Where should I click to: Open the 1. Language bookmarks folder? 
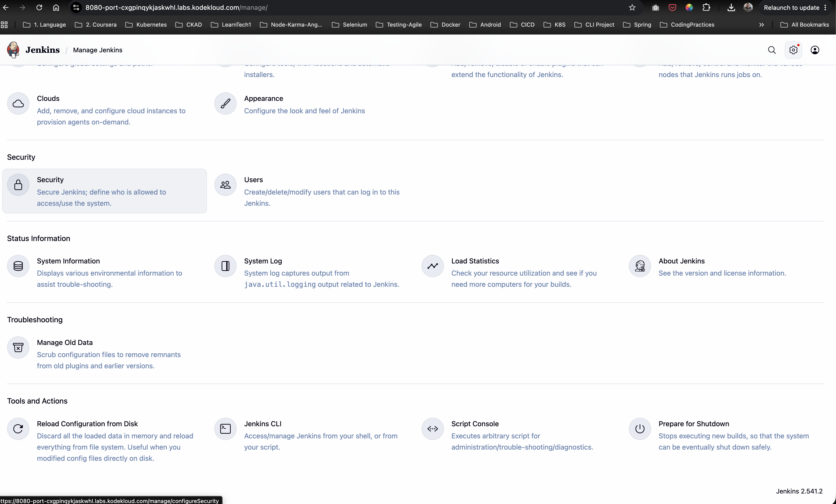(x=44, y=25)
